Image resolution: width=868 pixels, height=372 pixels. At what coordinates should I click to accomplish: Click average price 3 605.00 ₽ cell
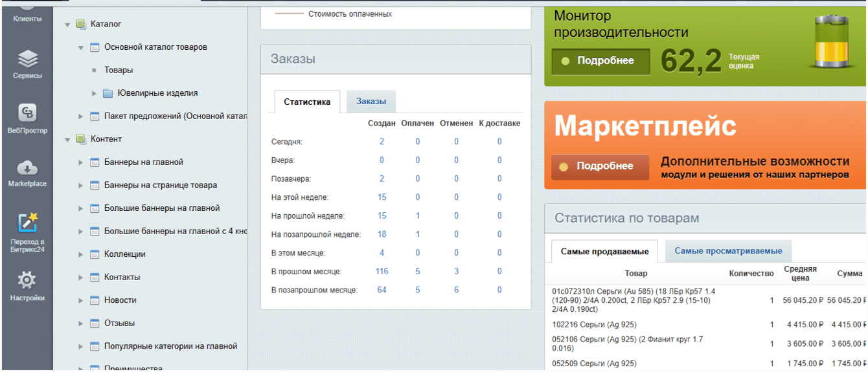(805, 344)
